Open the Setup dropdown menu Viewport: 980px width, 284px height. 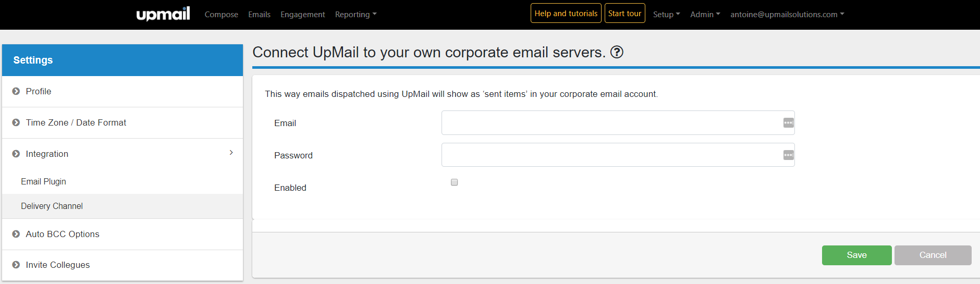666,15
